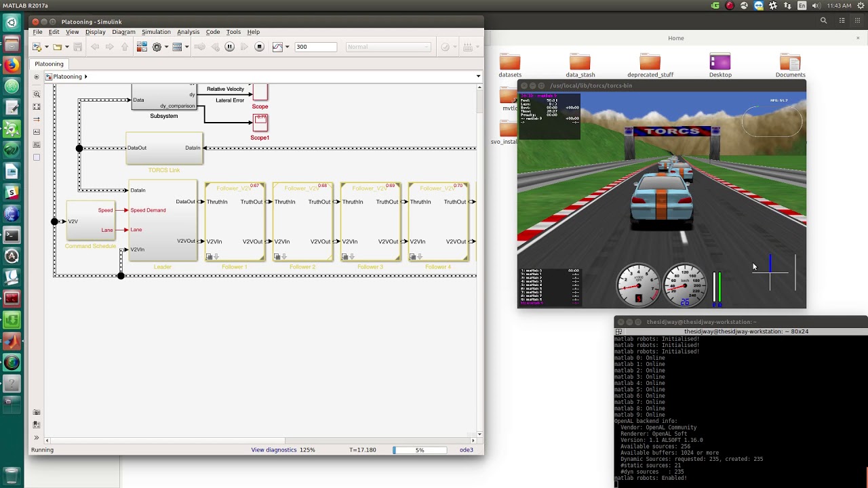Expand the bottom palette double-chevron
This screenshot has height=488, width=868.
[37, 437]
